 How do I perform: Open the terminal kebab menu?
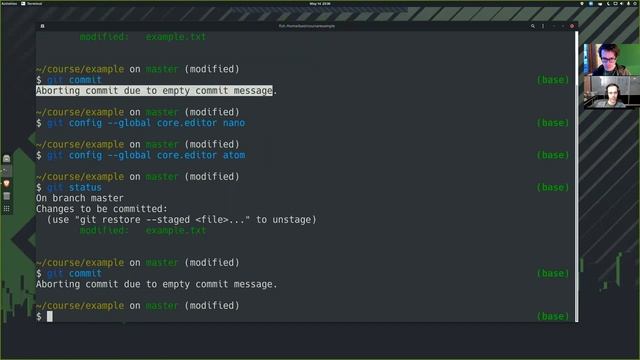click(x=543, y=26)
